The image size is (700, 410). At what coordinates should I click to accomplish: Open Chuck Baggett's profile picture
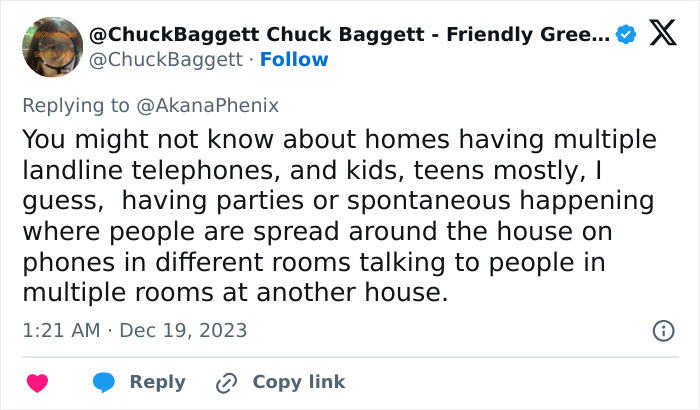pyautogui.click(x=52, y=47)
